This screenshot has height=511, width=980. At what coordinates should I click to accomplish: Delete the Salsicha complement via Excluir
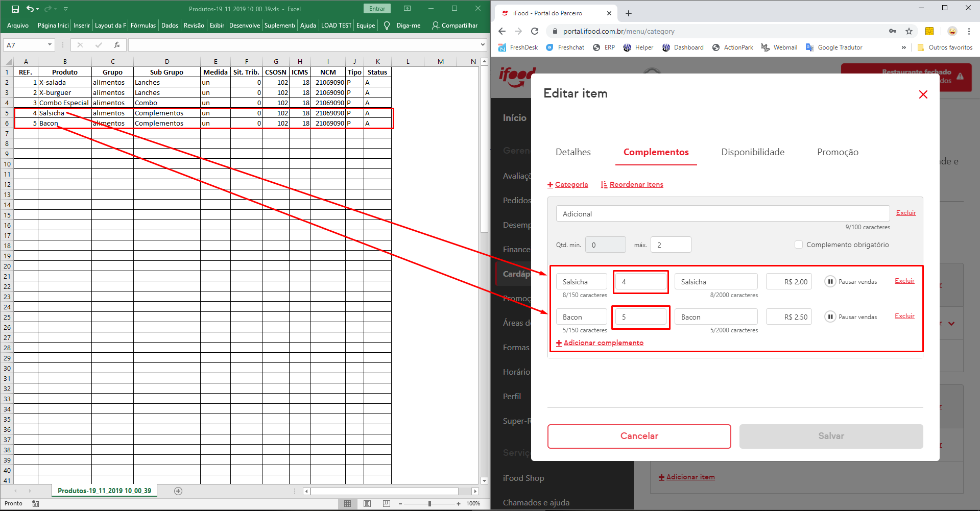pyautogui.click(x=904, y=281)
